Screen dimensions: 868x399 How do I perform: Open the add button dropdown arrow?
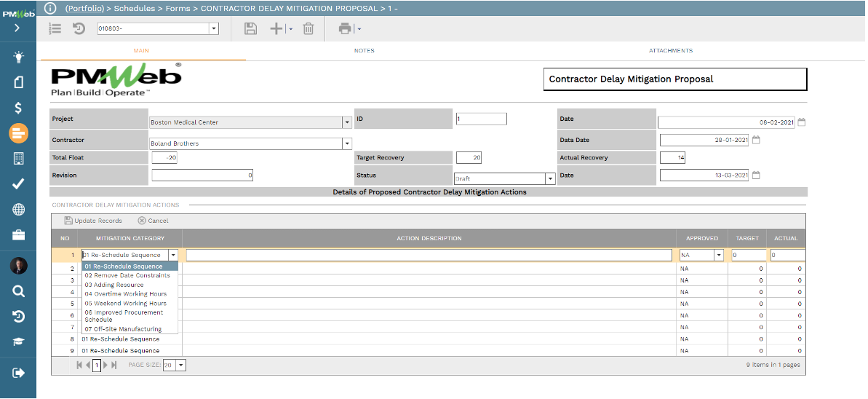(290, 29)
